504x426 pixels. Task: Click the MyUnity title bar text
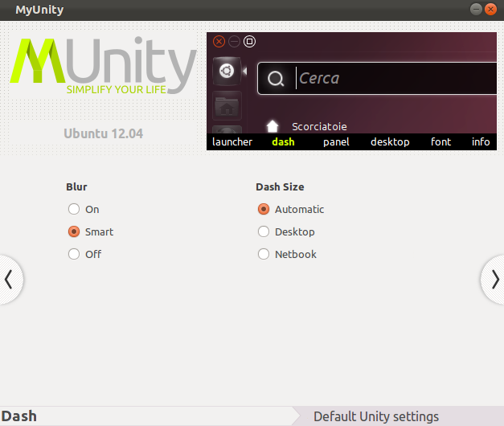click(x=39, y=10)
